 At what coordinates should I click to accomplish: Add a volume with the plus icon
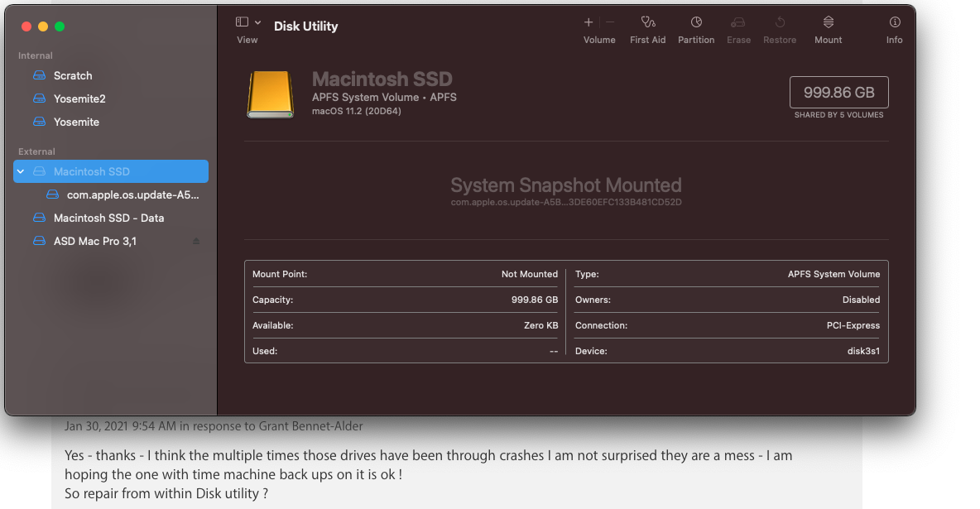(588, 22)
